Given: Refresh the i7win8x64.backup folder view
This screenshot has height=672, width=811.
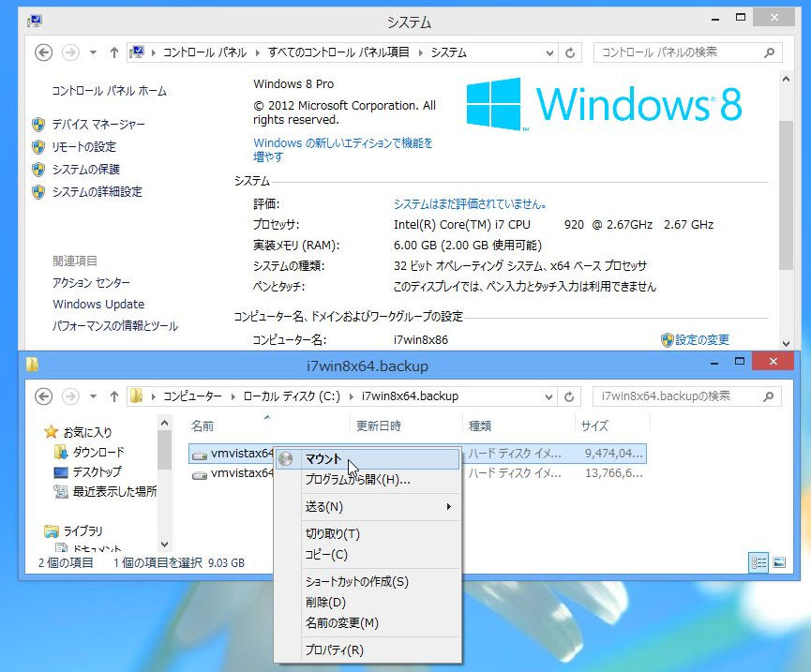Looking at the screenshot, I should (x=569, y=396).
